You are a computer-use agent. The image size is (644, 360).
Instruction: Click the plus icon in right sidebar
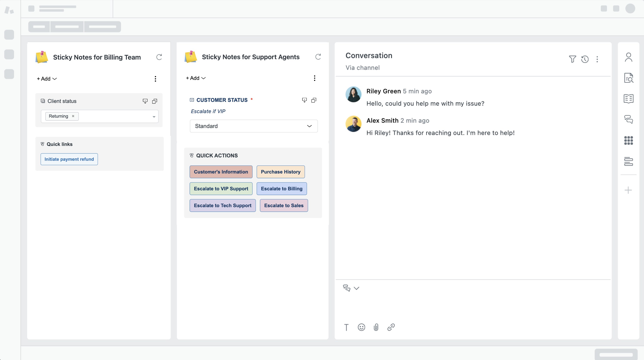628,190
